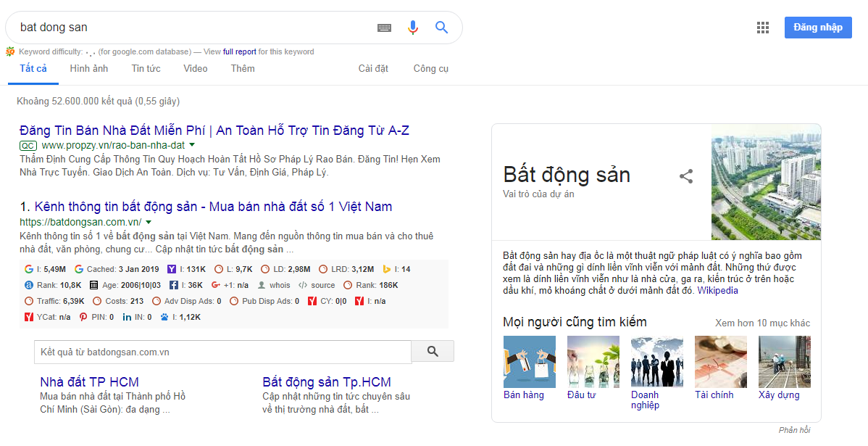This screenshot has width=868, height=446.
Task: Open Yandex CY: 0|0 metric
Action: click(327, 302)
